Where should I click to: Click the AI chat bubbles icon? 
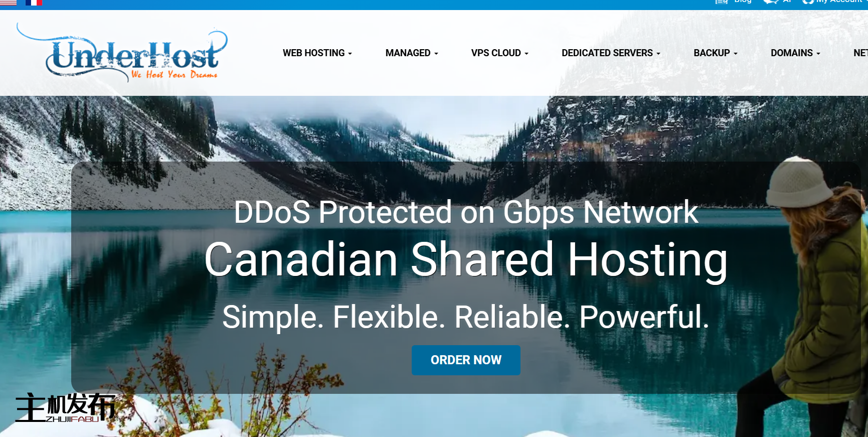tap(771, 2)
